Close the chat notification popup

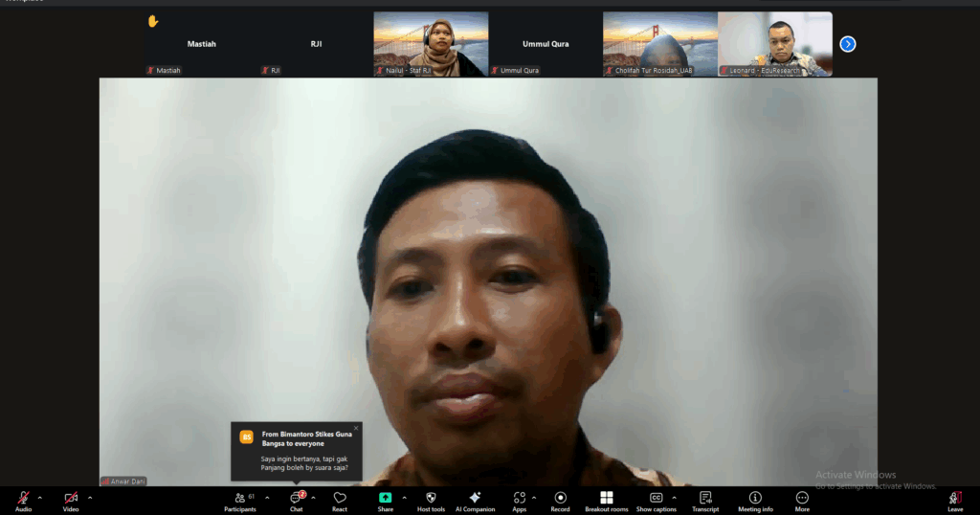pos(356,428)
